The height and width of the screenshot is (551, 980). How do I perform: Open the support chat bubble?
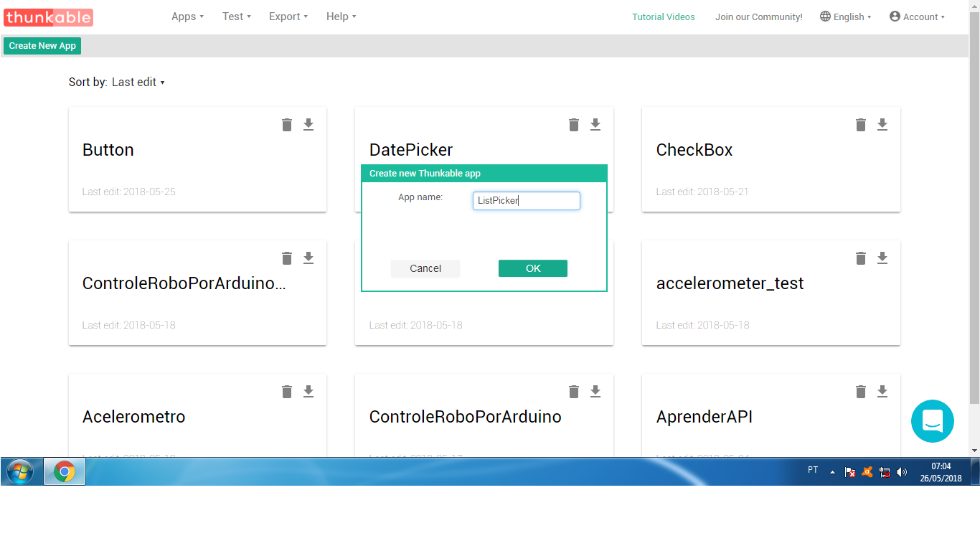(933, 421)
